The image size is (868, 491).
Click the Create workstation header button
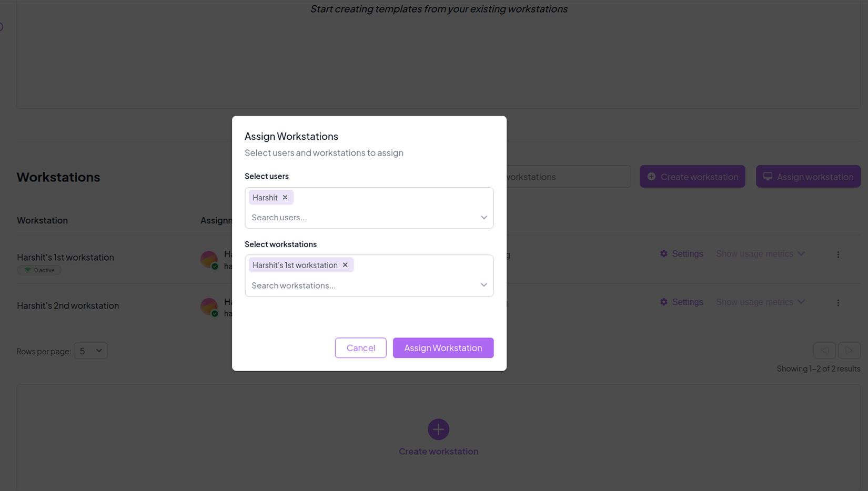(692, 177)
